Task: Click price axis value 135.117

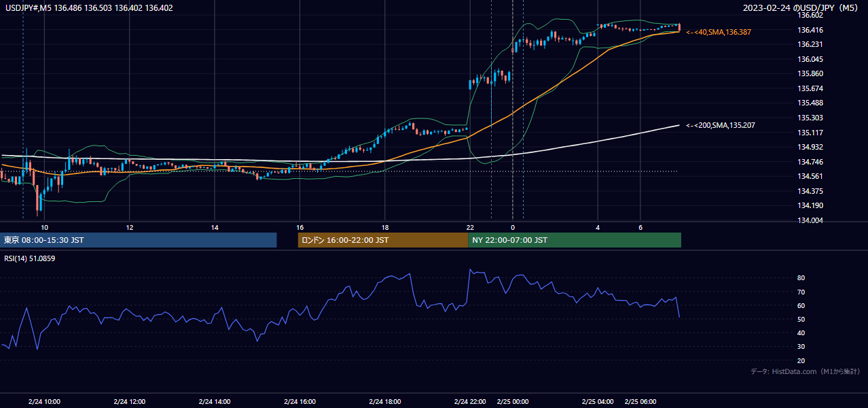Action: 810,133
